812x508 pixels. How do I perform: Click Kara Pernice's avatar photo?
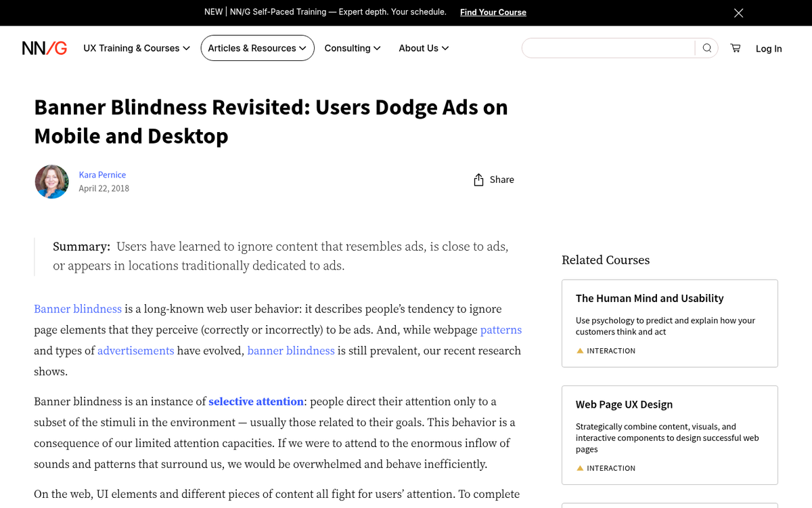click(x=51, y=182)
